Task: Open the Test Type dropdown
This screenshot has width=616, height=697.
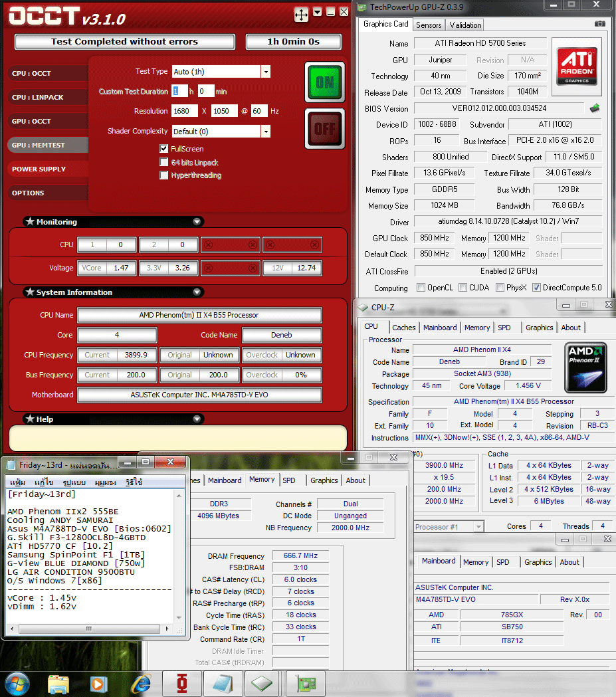Action: [x=266, y=72]
